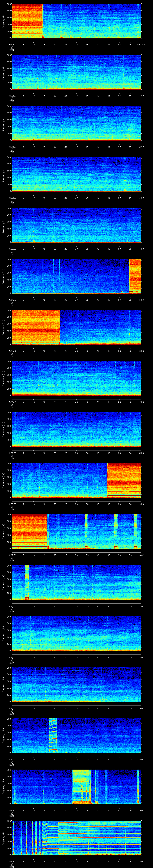Click the "14:09:00" start time label

pos(12,555)
